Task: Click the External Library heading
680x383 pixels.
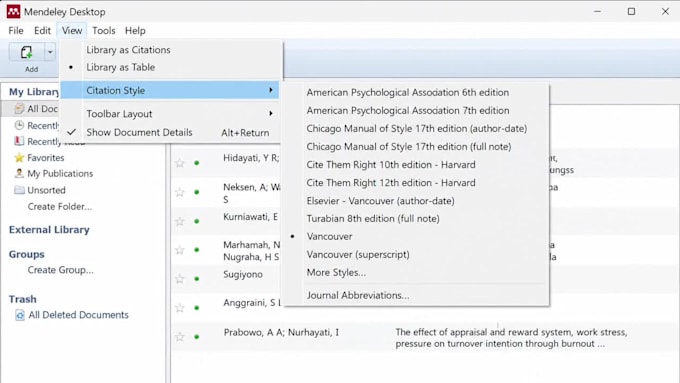Action: pos(49,229)
